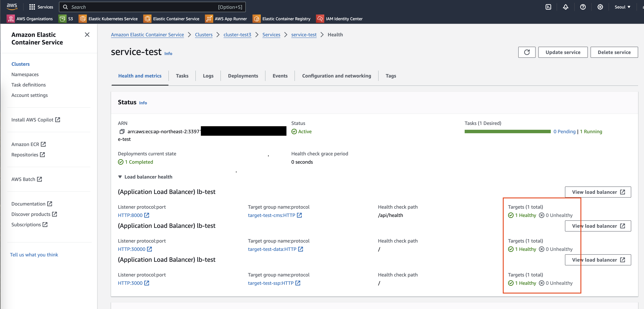Close the ECS navigation side panel

87,35
